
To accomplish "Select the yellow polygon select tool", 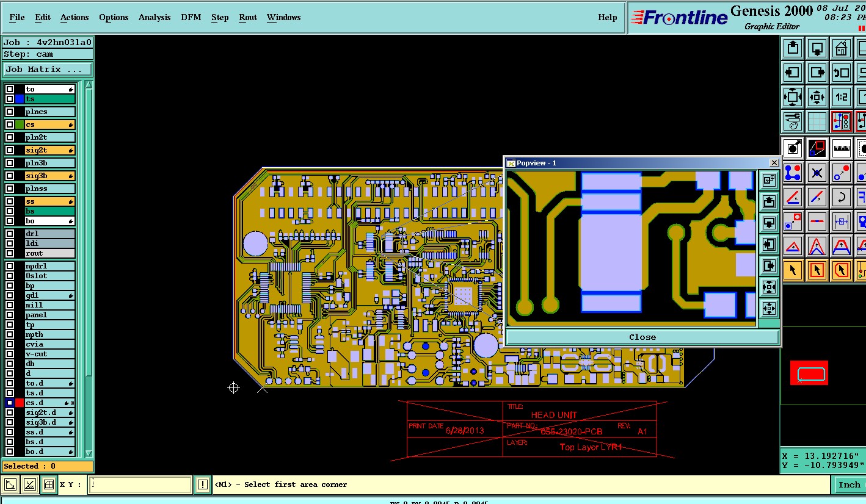I will tap(842, 269).
